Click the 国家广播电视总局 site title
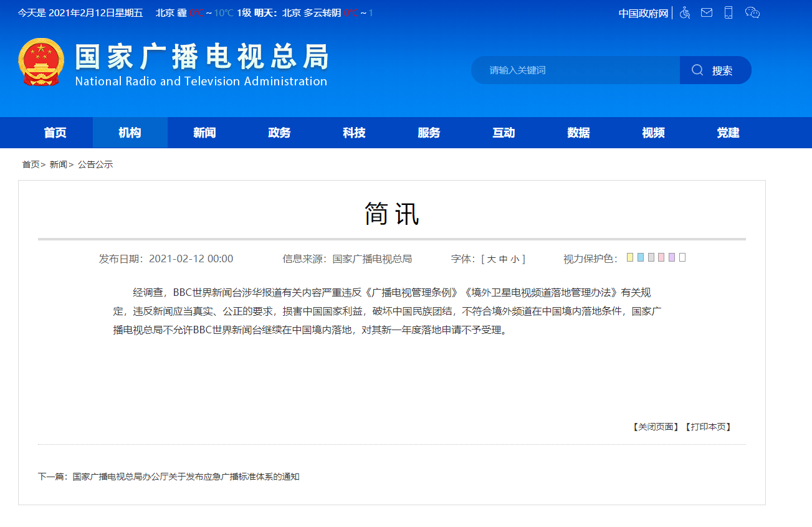 (x=202, y=57)
